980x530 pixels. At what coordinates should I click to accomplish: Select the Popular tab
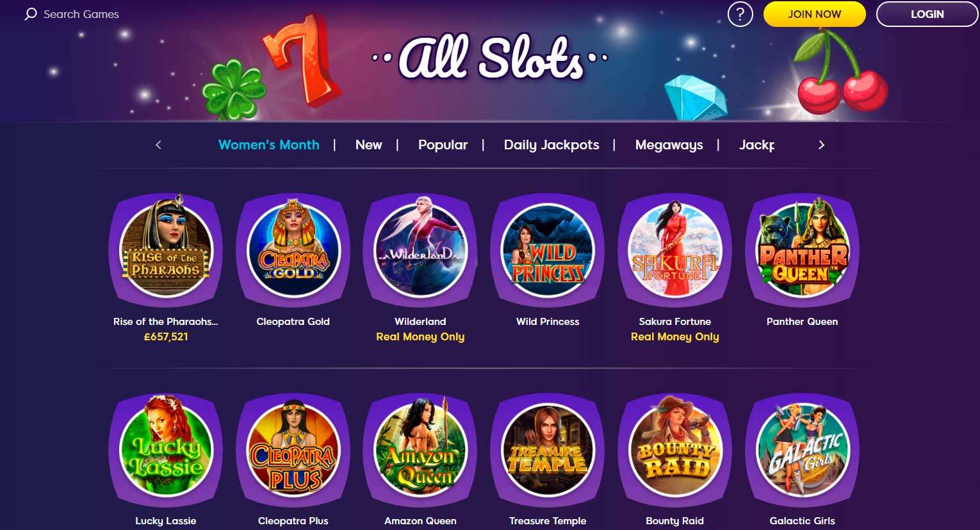pos(443,145)
